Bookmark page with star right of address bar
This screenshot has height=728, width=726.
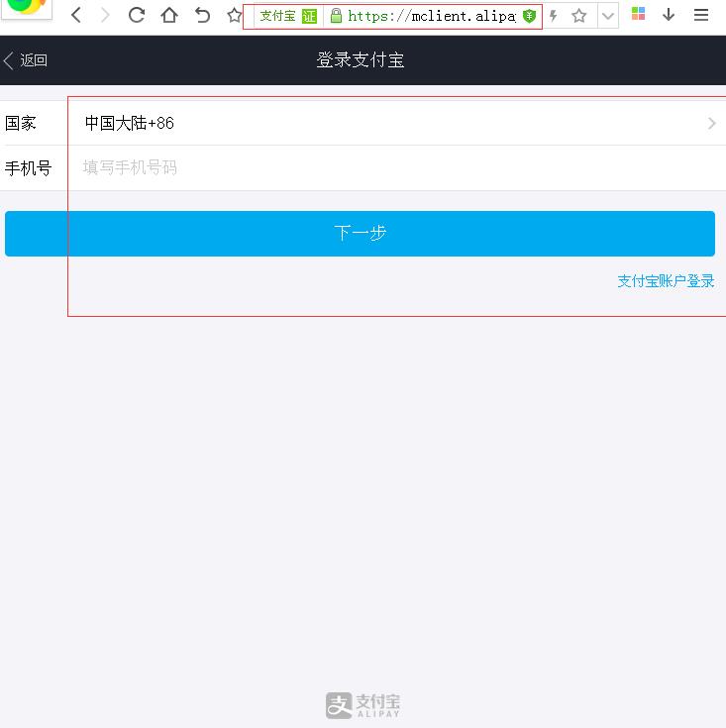579,16
